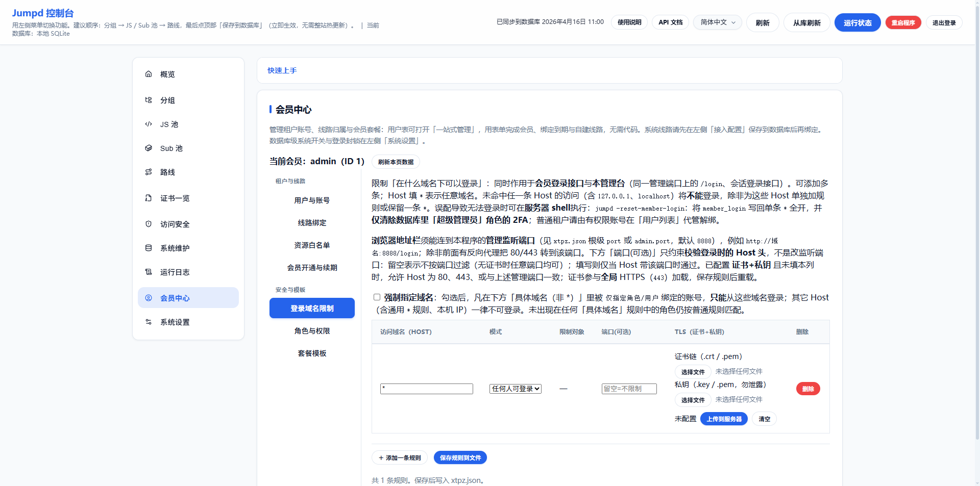Click the certificate icon beside 证书一览
The height and width of the screenshot is (486, 980).
(x=149, y=198)
